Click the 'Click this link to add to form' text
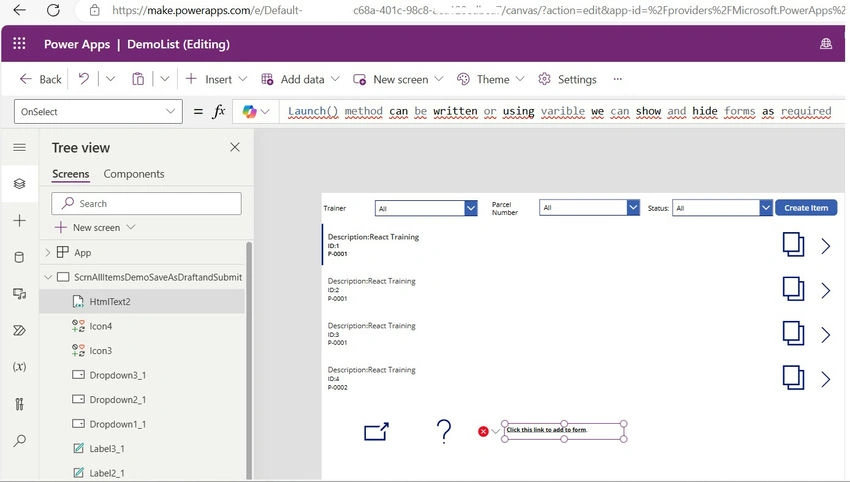Image resolution: width=850 pixels, height=482 pixels. (x=546, y=430)
